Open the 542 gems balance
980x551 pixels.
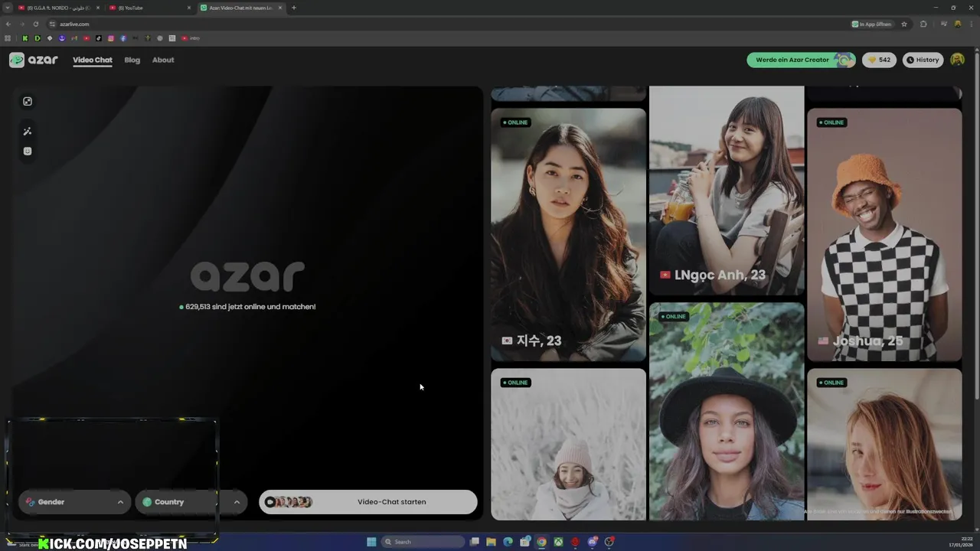879,60
